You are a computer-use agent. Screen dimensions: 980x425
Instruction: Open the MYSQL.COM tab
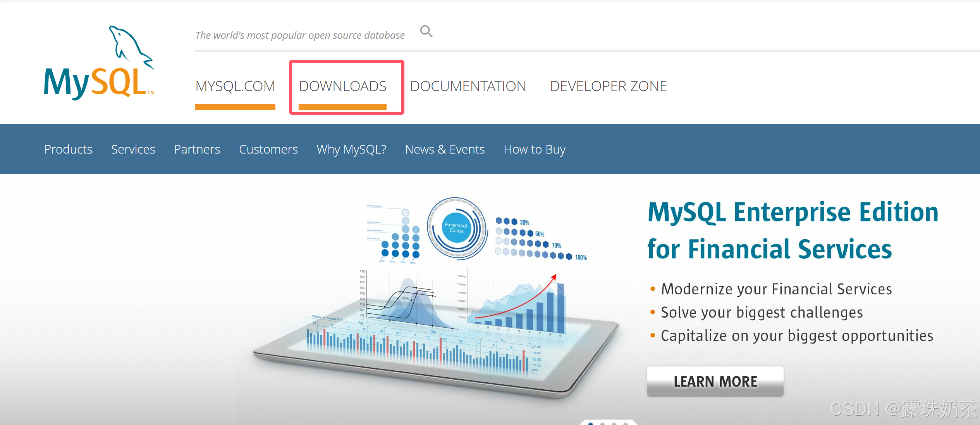click(235, 86)
